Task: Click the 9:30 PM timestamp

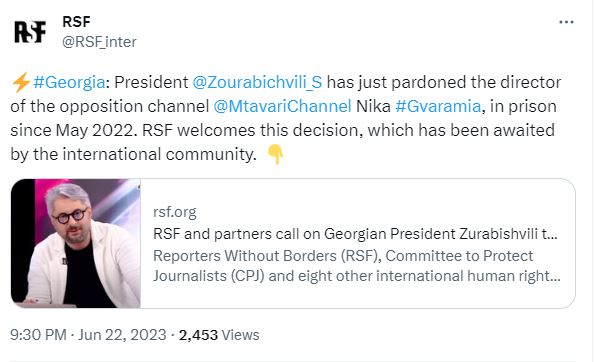Action: [38, 335]
